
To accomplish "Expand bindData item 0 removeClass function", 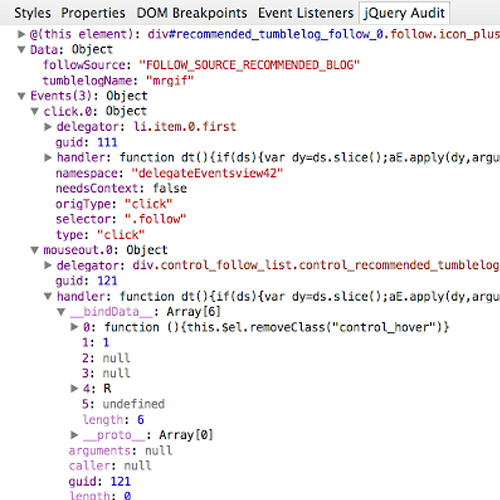I will [74, 327].
